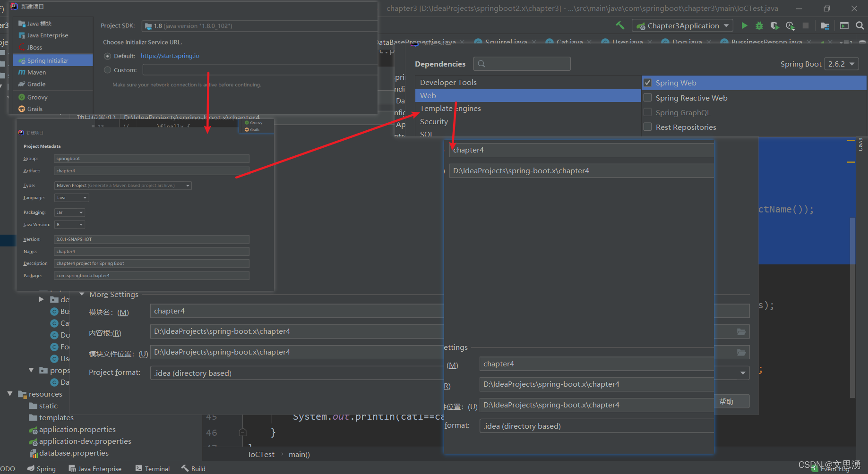
Task: Click the JBoss icon in project list
Action: (x=22, y=47)
